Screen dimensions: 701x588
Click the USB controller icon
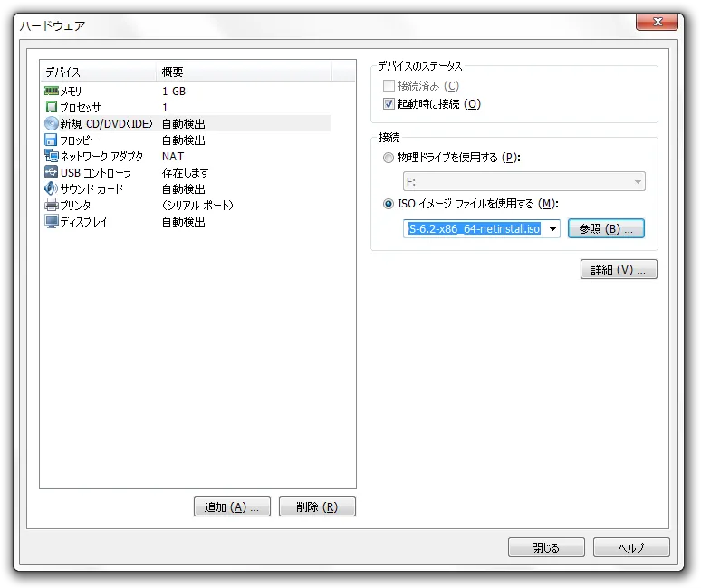tap(52, 172)
